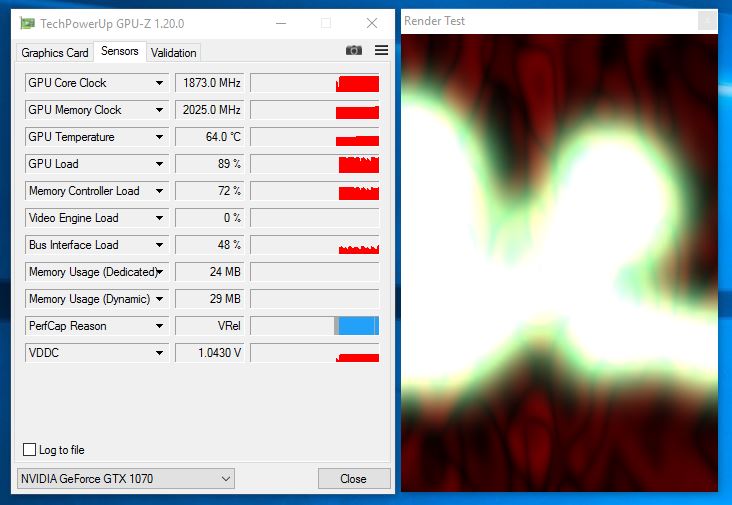Click the 1873.0 MHz core clock value
732x505 pixels.
[210, 83]
